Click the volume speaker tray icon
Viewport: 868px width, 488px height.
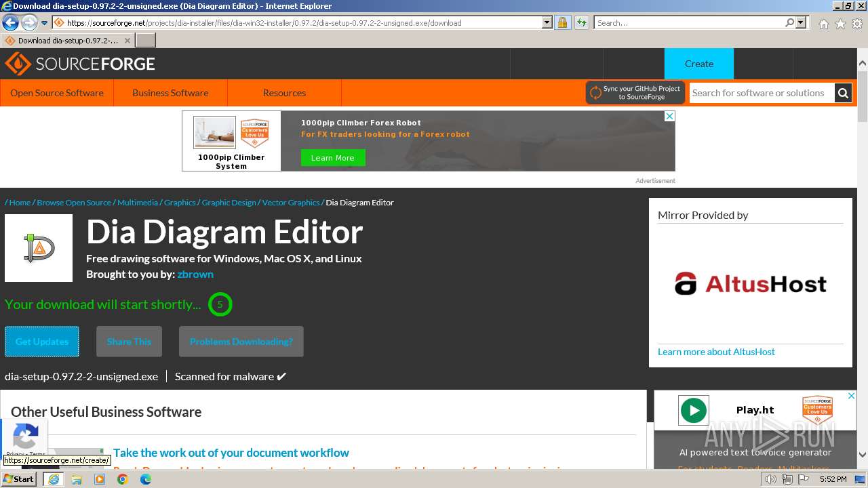click(771, 479)
